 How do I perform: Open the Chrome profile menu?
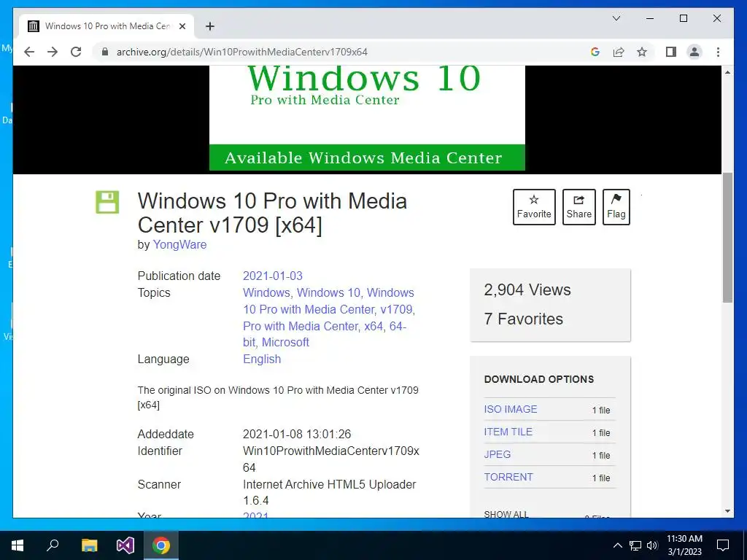694,52
